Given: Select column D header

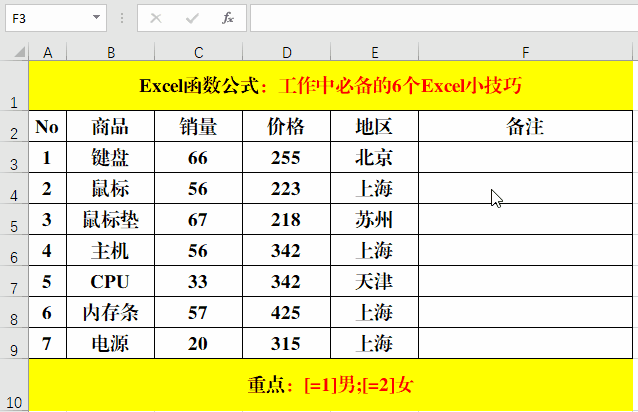Looking at the screenshot, I should 287,52.
